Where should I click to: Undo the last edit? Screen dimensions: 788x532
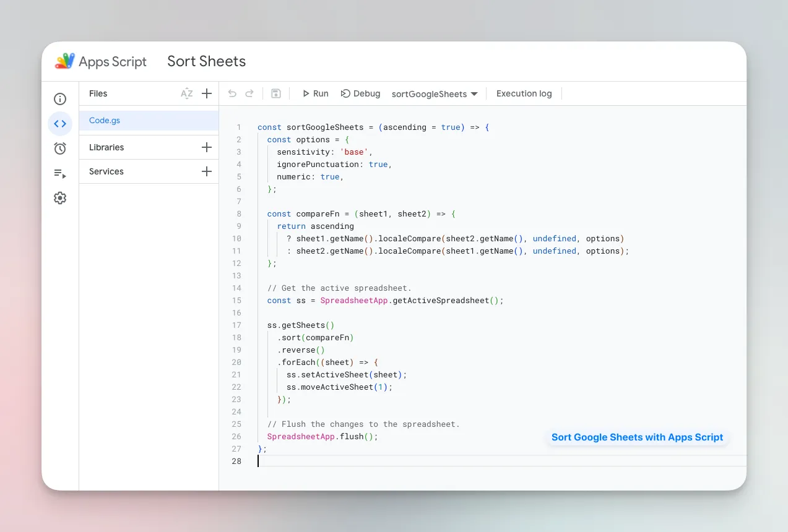pyautogui.click(x=232, y=93)
